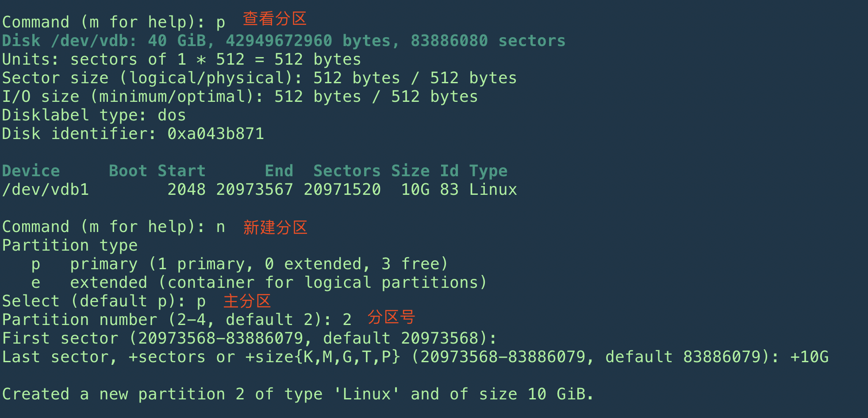This screenshot has width=868, height=418.
Task: Click the "Sectors" column header
Action: click(x=347, y=171)
